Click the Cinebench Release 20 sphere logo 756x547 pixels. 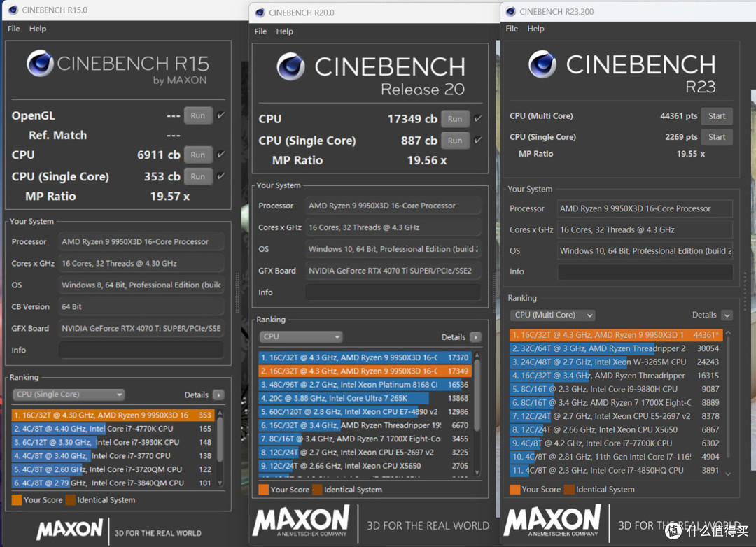(x=290, y=66)
